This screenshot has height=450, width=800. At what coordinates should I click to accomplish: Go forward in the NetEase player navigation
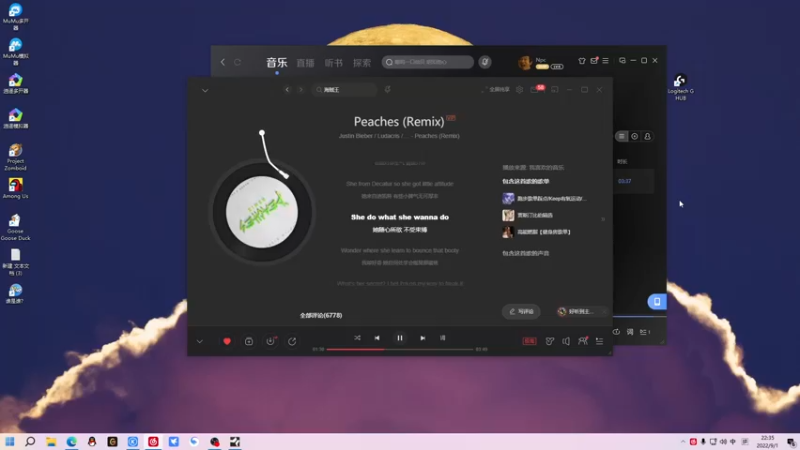coord(301,90)
